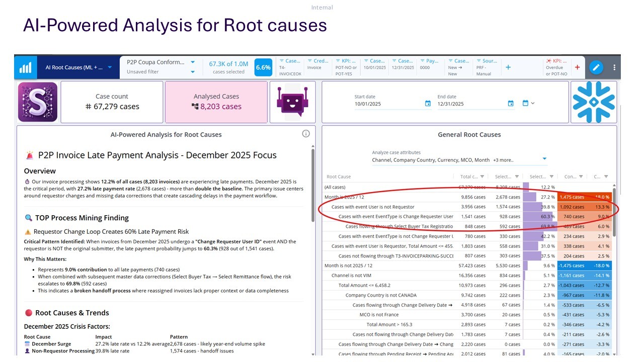This screenshot has height=362, width=644.
Task: Select the Total Amount > 165.3 row
Action: click(x=467, y=324)
